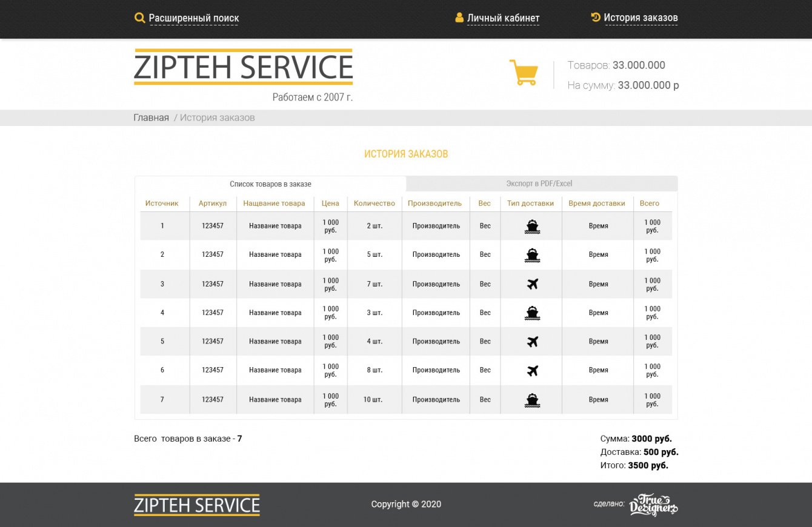Click the history clock icon in header
812x527 pixels.
point(596,17)
